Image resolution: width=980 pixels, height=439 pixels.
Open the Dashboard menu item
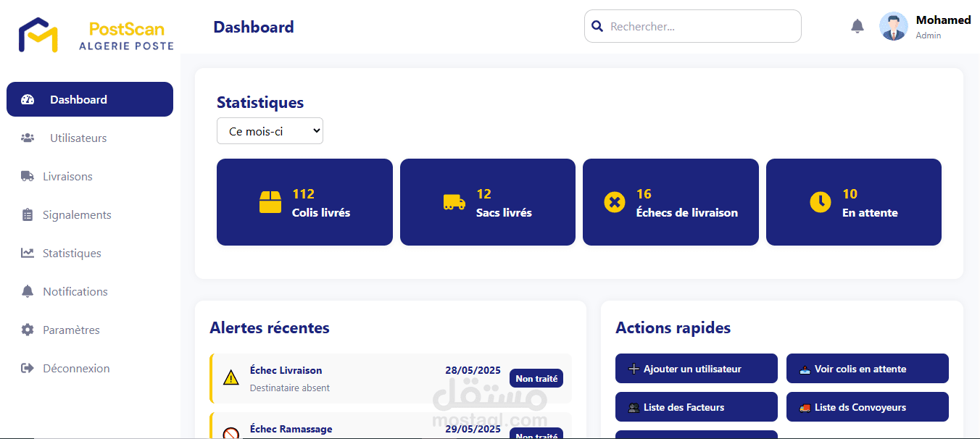pyautogui.click(x=90, y=99)
